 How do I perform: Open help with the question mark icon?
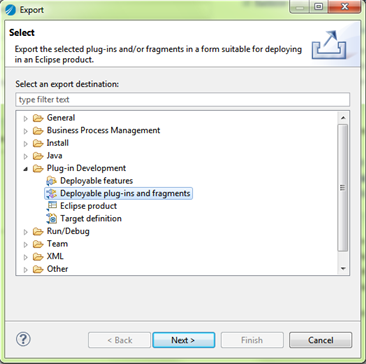[x=23, y=339]
